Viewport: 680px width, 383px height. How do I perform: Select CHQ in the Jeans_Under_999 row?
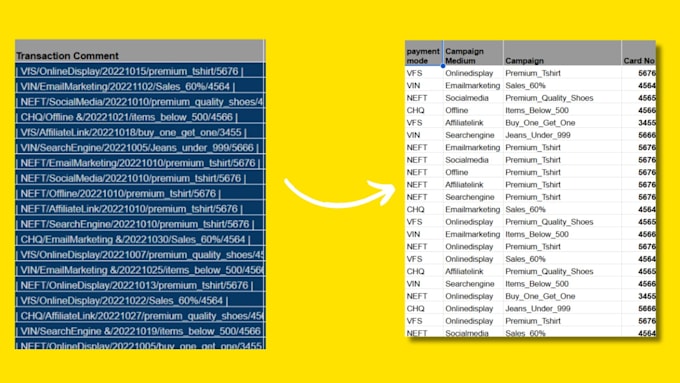click(415, 308)
